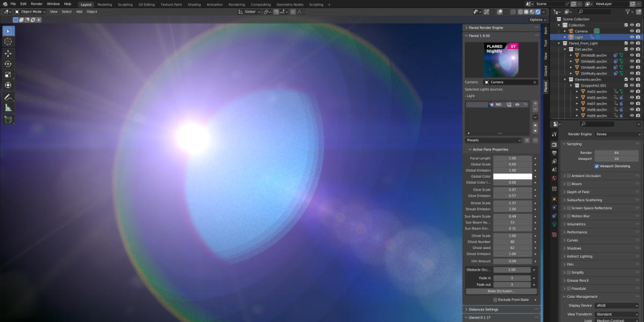Click the light icon beside Light in the outliner
The width and height of the screenshot is (644, 322).
click(x=571, y=37)
